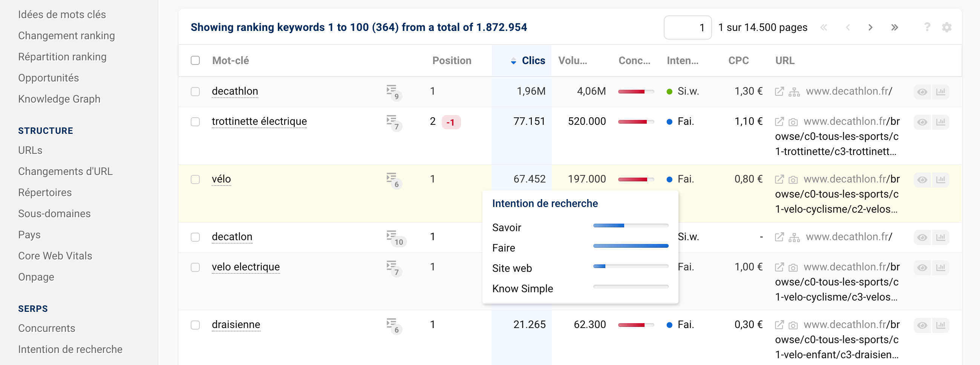Show history chart for trottinette électrique
This screenshot has height=365, width=980.
(x=940, y=122)
